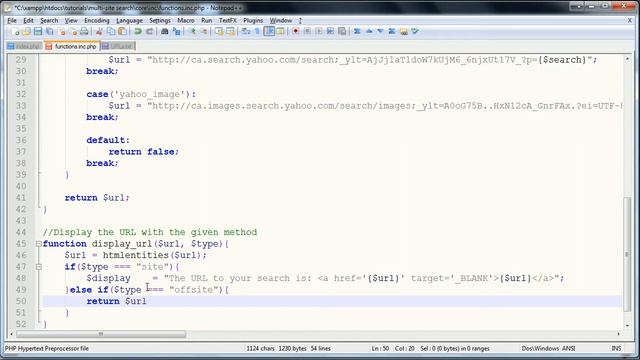
Task: Click the Open file toolbar icon
Action: 27,31
